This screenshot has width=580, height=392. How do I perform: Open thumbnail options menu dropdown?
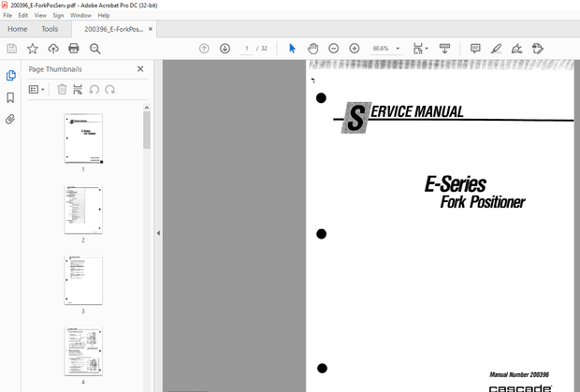point(36,90)
